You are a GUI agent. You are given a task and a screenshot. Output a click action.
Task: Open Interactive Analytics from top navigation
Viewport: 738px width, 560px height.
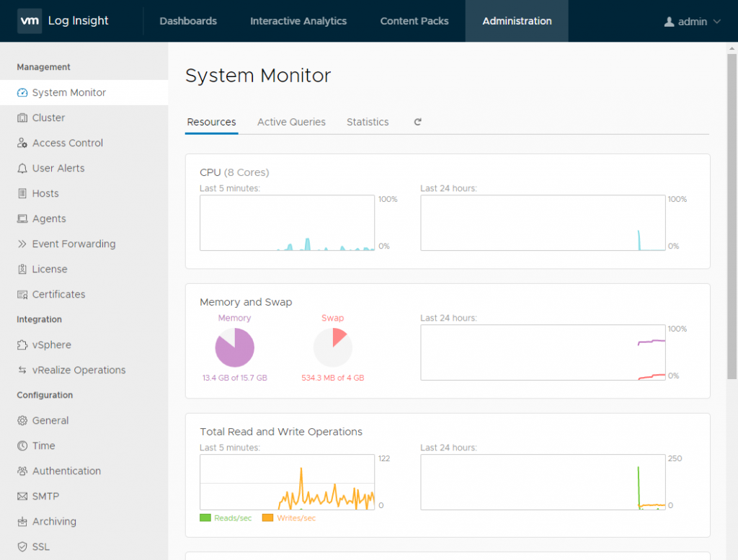coord(298,22)
